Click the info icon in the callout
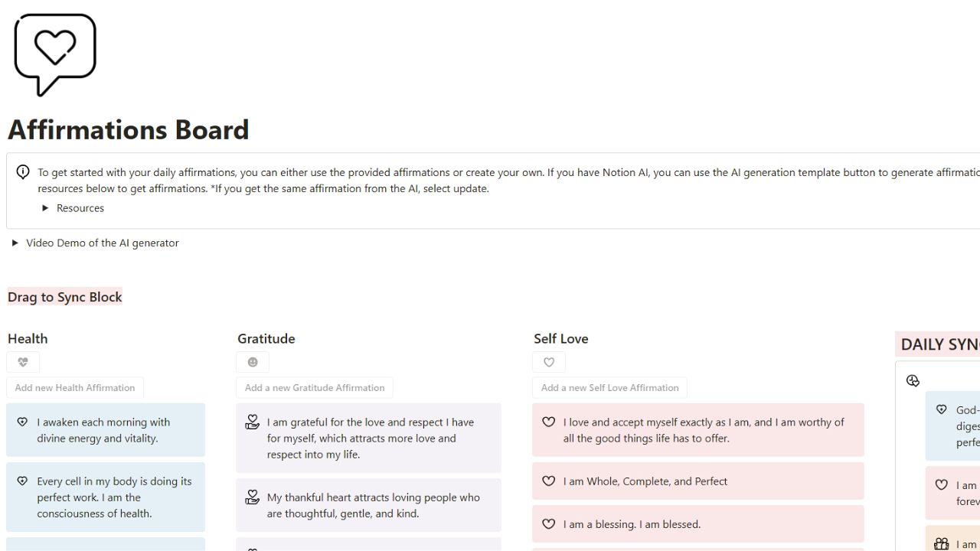 (23, 172)
